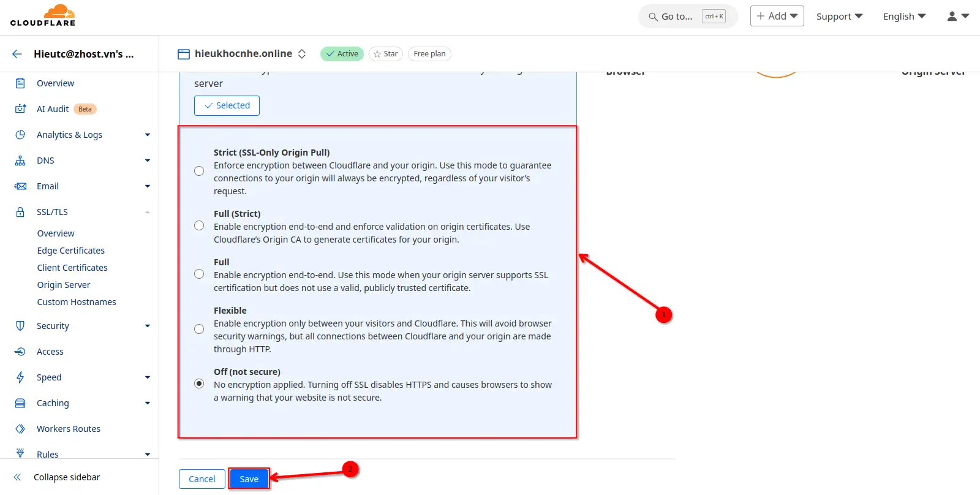Screen dimensions: 980x495
Task: Click the back arrow beside account name
Action: 17,54
